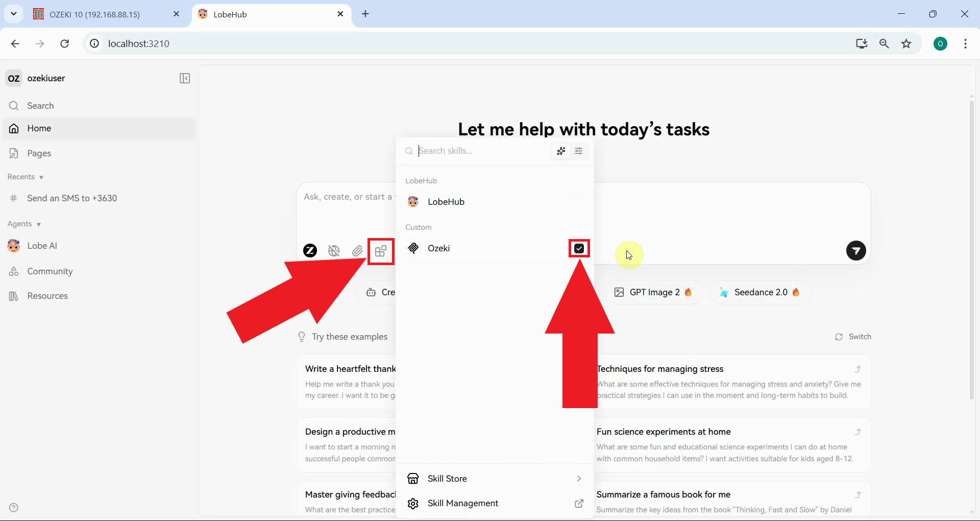
Task: Open Pages in the sidebar
Action: (100, 153)
